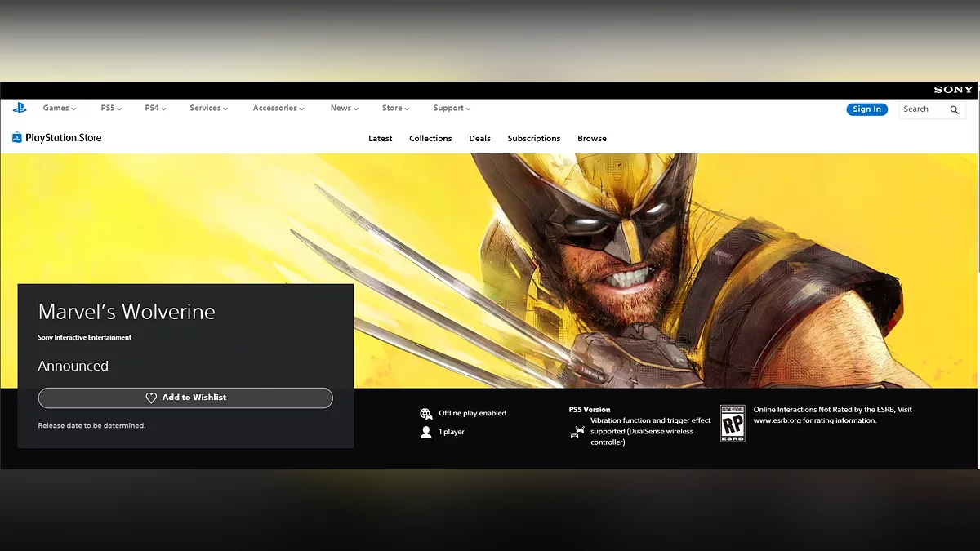Screen dimensions: 980x551
Task: Click the offline play globe icon
Action: click(425, 414)
